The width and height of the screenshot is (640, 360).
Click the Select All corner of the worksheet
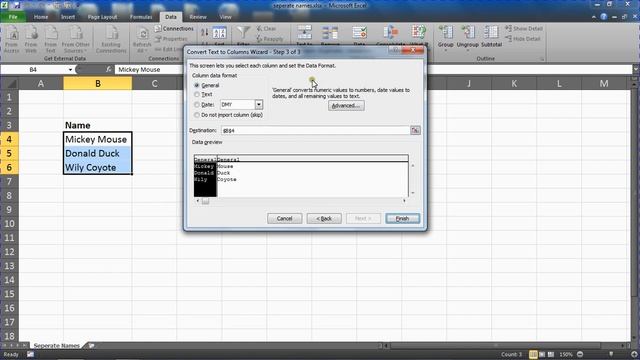pos(9,84)
